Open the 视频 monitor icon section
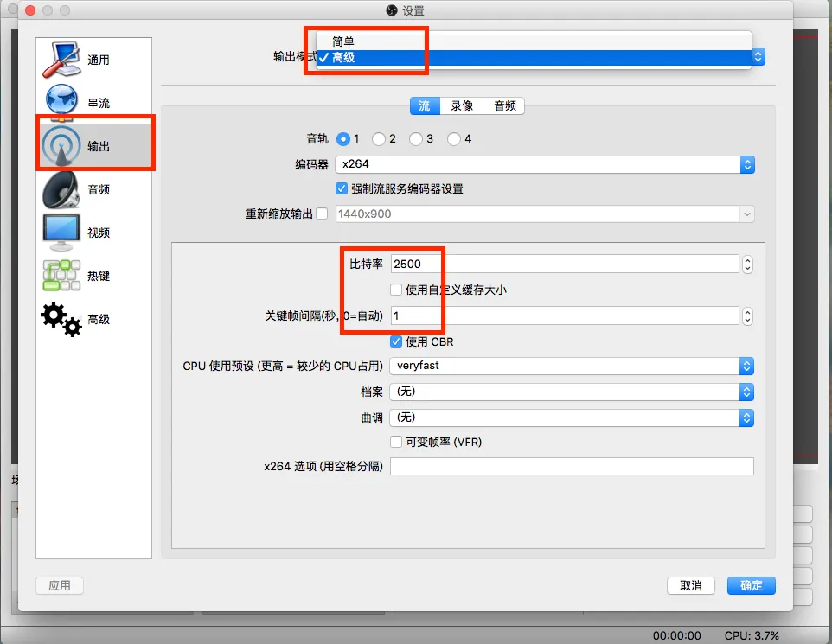This screenshot has width=832, height=644. (61, 233)
